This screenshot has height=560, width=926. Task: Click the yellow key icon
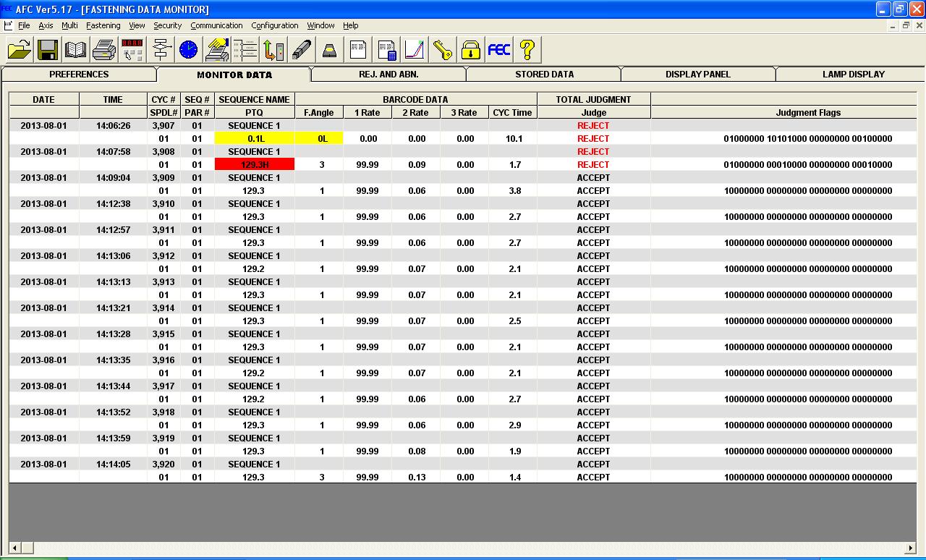point(443,50)
